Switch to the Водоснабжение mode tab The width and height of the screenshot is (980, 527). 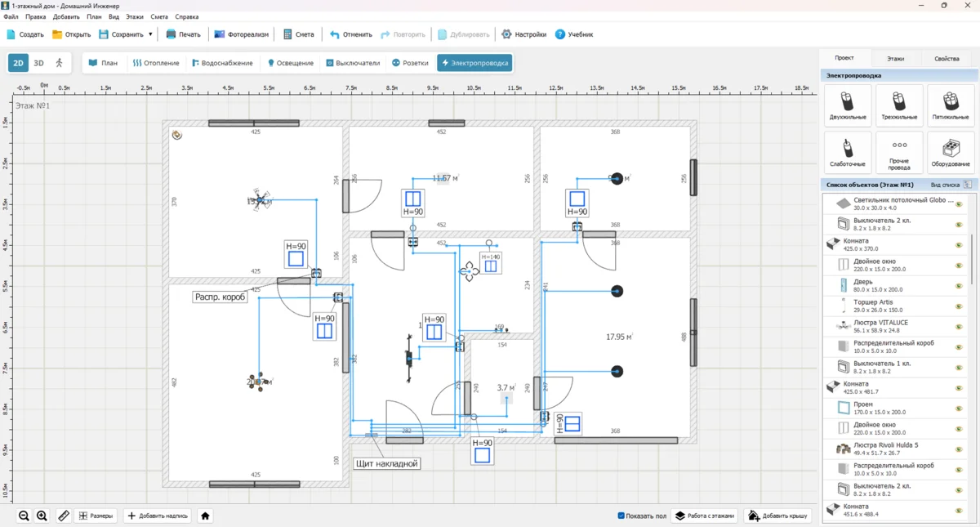click(x=221, y=63)
